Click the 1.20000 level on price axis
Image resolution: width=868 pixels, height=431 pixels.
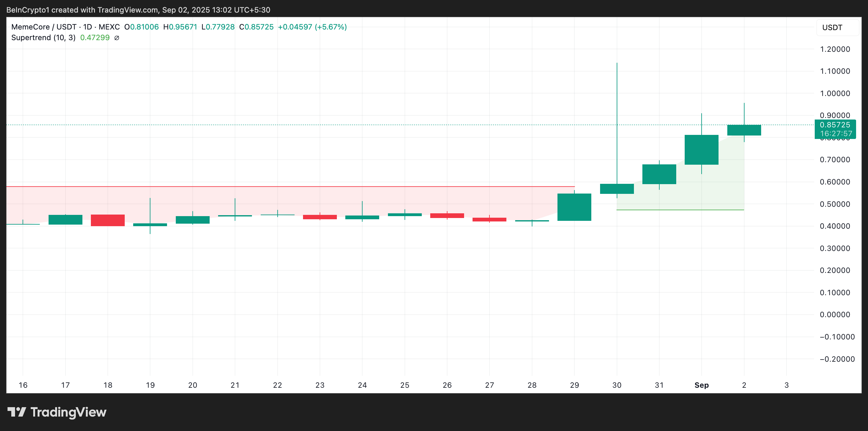[835, 49]
